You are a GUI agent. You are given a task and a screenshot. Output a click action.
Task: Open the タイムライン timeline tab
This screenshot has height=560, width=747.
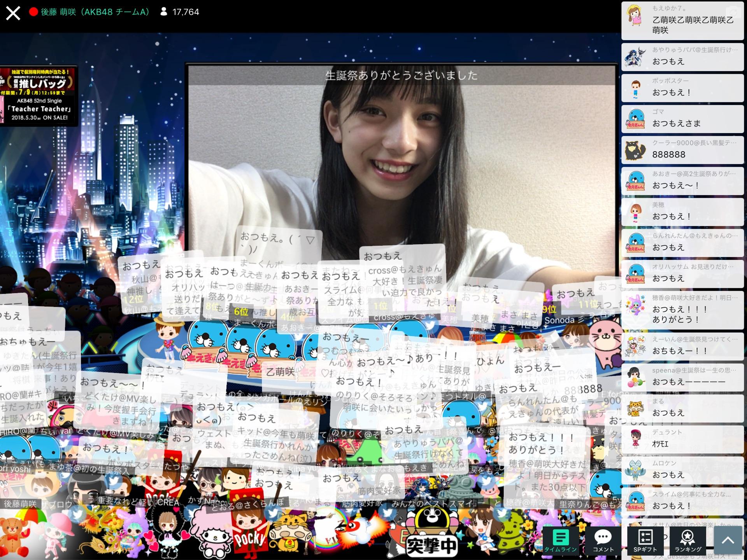click(560, 541)
